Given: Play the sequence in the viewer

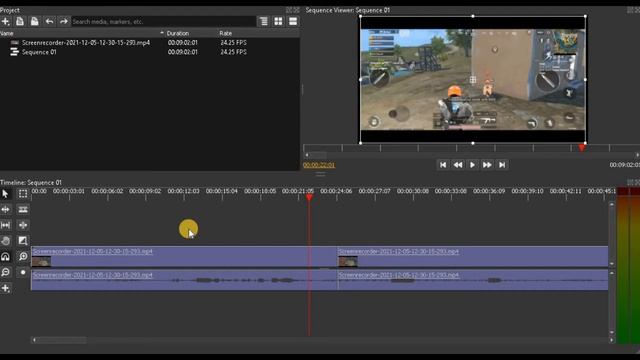Looking at the screenshot, I should (x=472, y=164).
